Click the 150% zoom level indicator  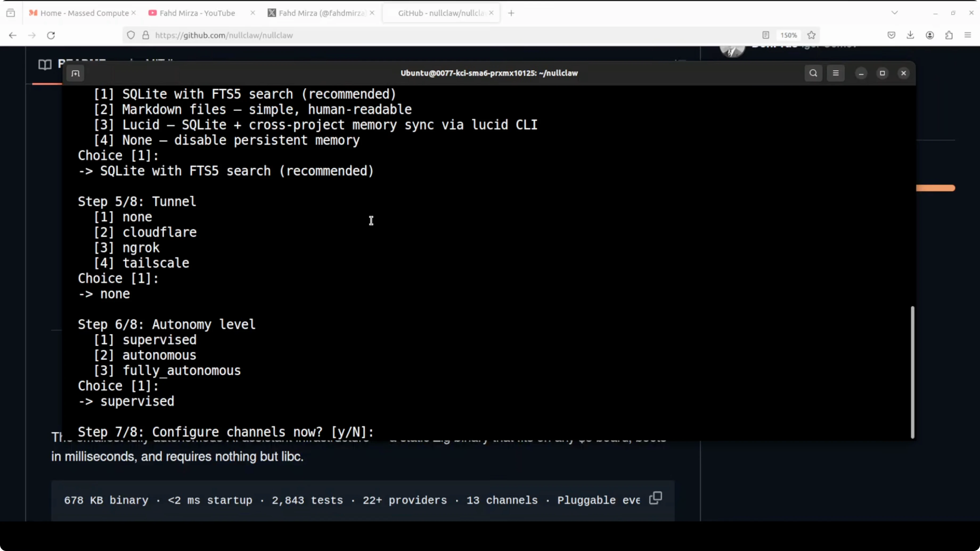pyautogui.click(x=788, y=35)
